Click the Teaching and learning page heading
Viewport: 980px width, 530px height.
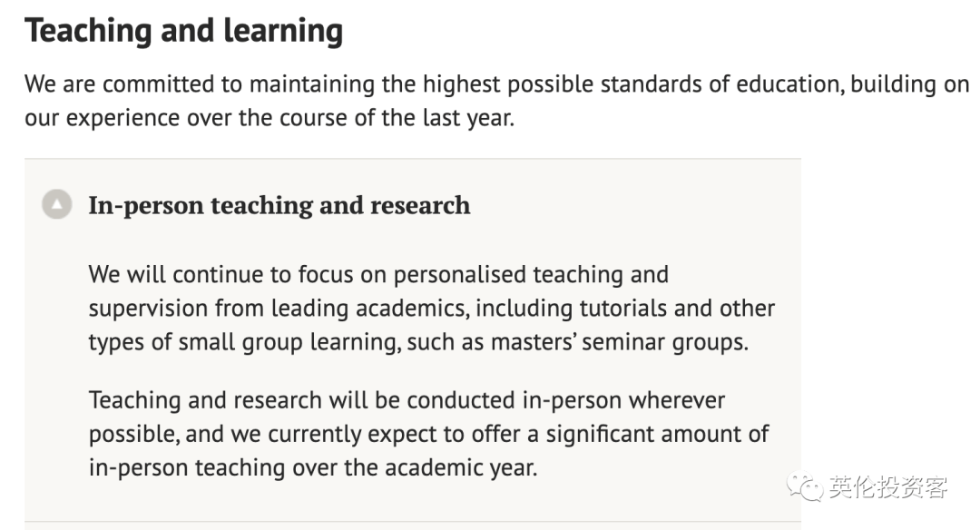183,31
